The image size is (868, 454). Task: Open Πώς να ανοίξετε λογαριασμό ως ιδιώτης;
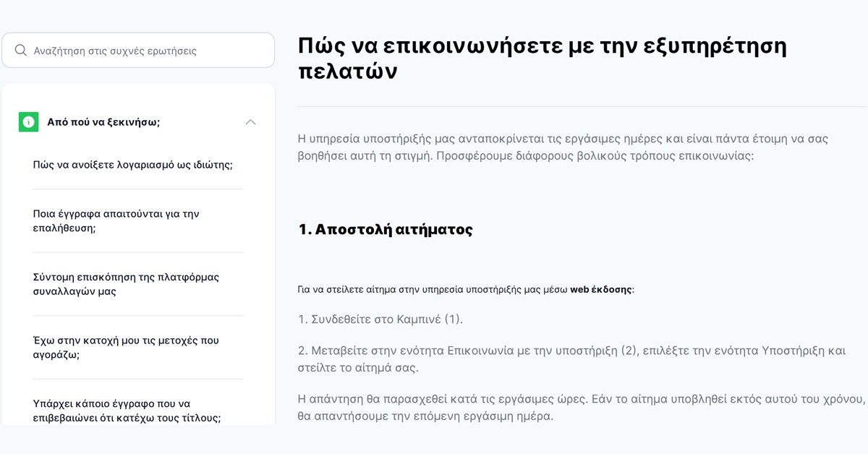(x=133, y=165)
